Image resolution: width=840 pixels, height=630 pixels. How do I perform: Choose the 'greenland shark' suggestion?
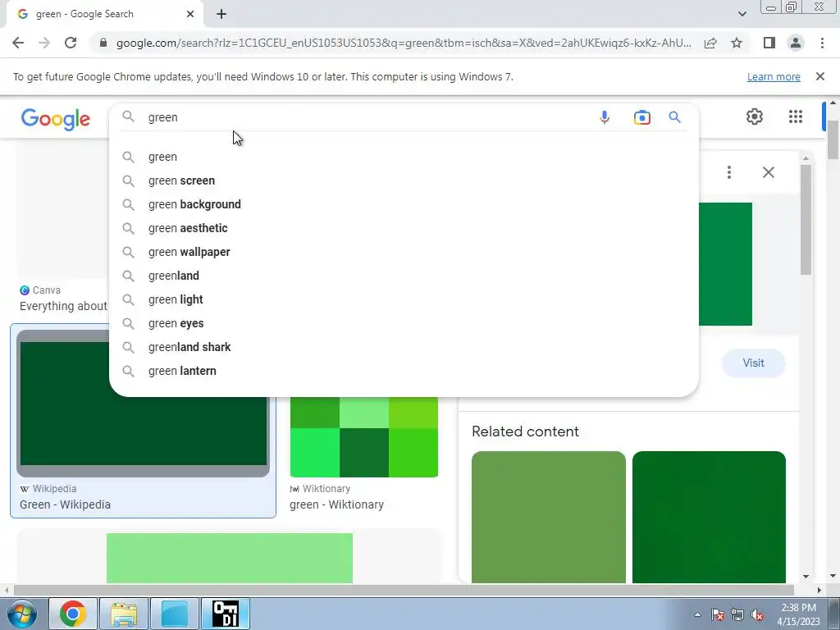coord(404,347)
